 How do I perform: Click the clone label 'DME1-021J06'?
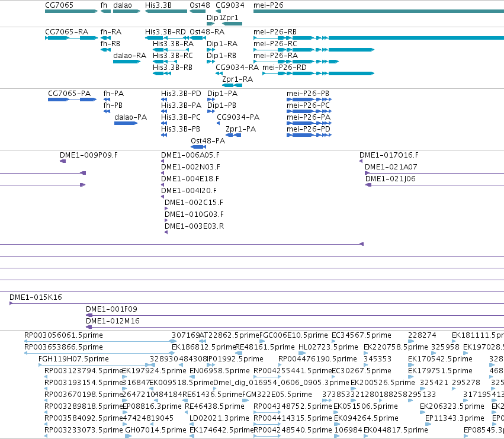coord(390,179)
